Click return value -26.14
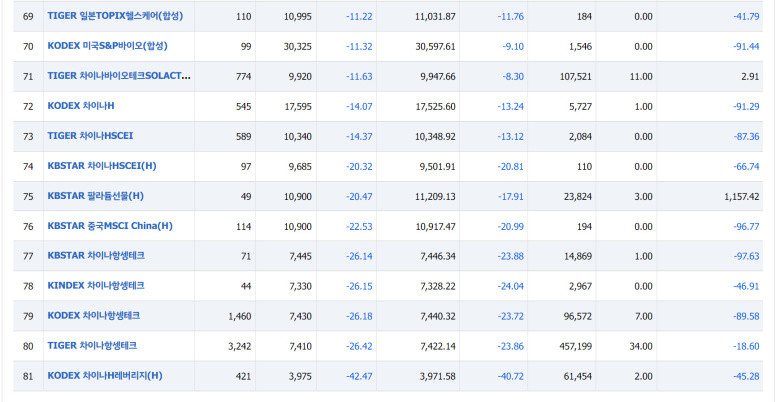780x402 pixels. tap(359, 256)
